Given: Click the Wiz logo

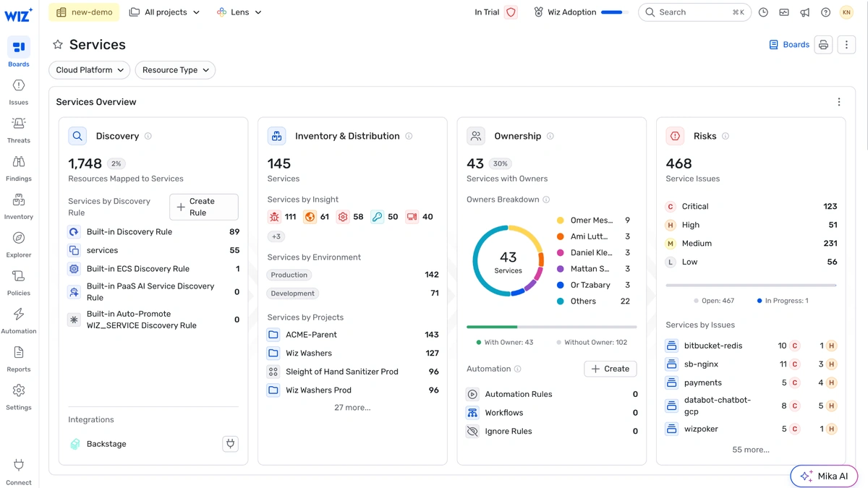Looking at the screenshot, I should coord(19,14).
